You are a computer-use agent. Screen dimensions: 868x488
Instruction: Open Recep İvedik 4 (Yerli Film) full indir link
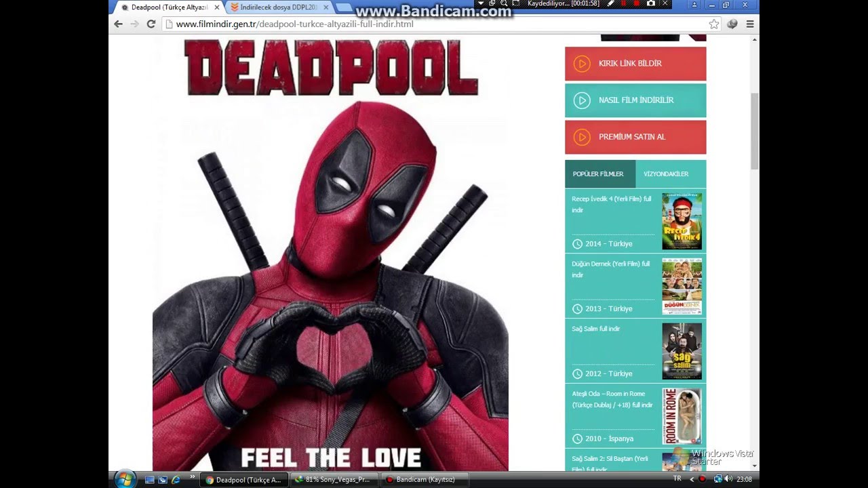(612, 205)
